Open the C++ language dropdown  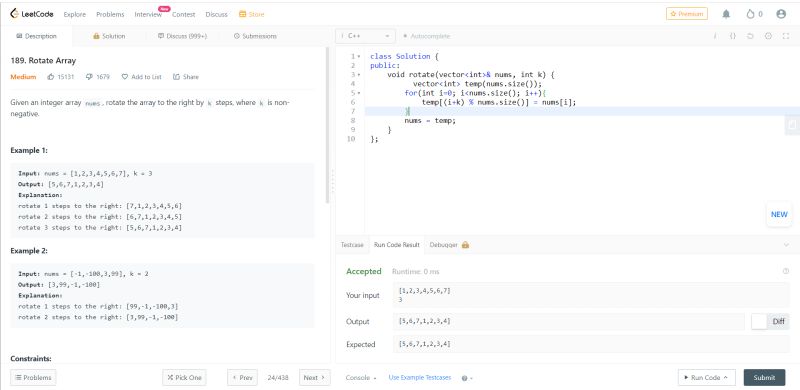(x=365, y=36)
